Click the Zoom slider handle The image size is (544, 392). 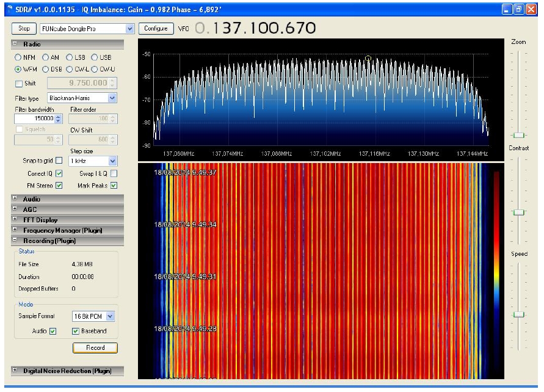pyautogui.click(x=518, y=135)
